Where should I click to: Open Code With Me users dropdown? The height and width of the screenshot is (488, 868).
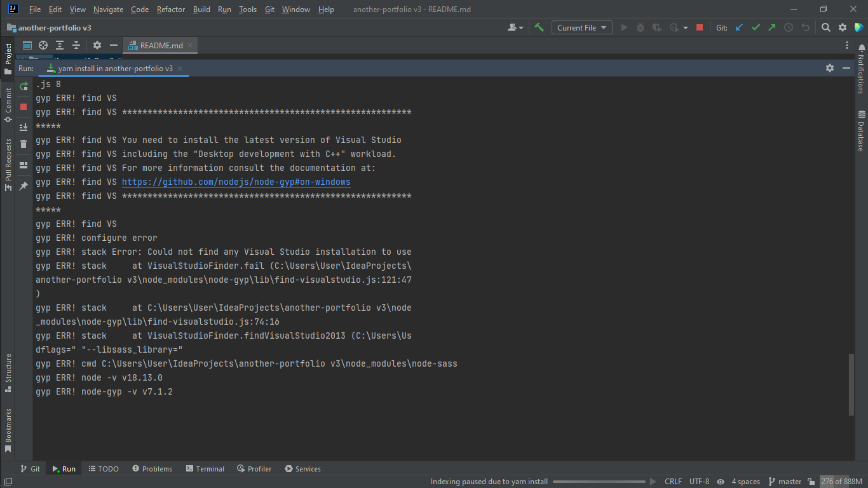coord(516,27)
